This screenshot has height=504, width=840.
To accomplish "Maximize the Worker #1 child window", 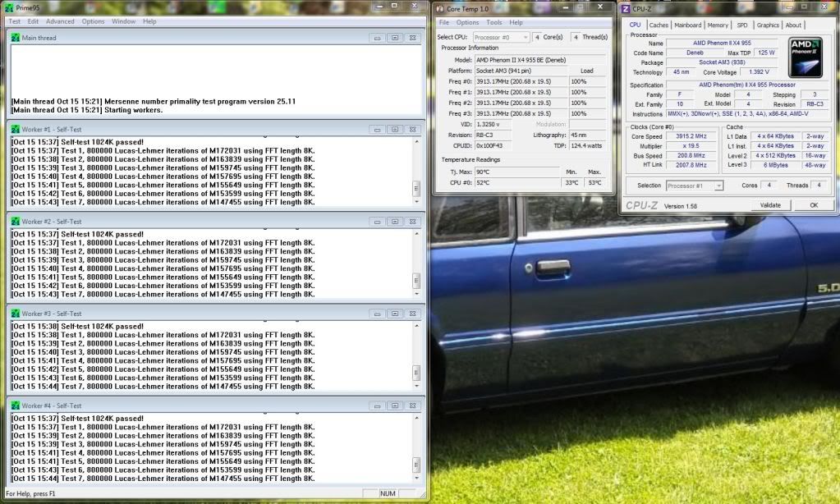I will tap(395, 129).
